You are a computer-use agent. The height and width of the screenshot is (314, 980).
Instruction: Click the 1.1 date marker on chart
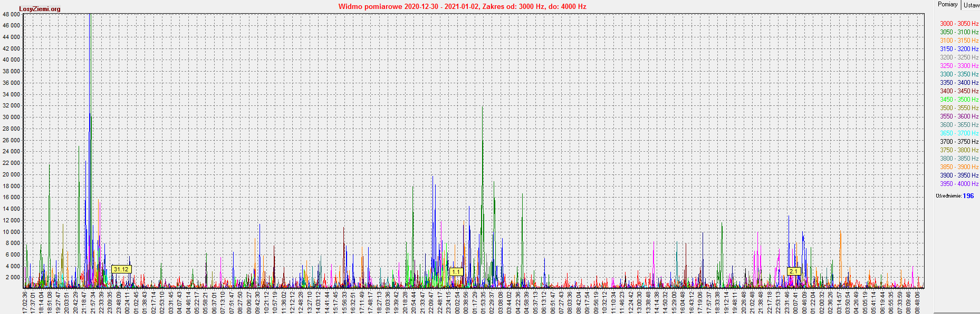tap(456, 272)
